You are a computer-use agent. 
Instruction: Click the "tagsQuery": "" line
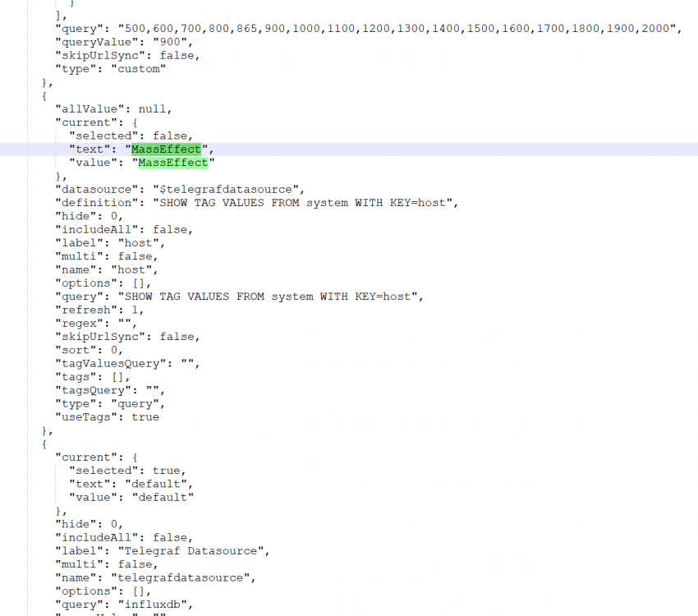[x=110, y=390]
